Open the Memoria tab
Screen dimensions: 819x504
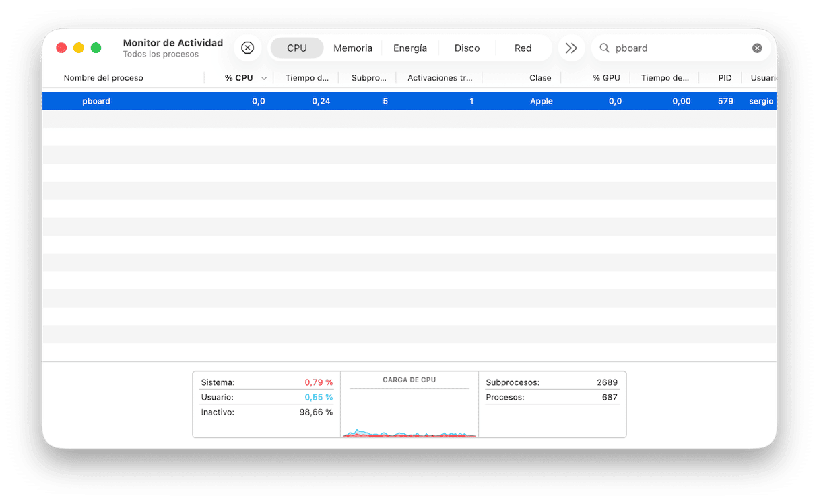click(x=353, y=48)
